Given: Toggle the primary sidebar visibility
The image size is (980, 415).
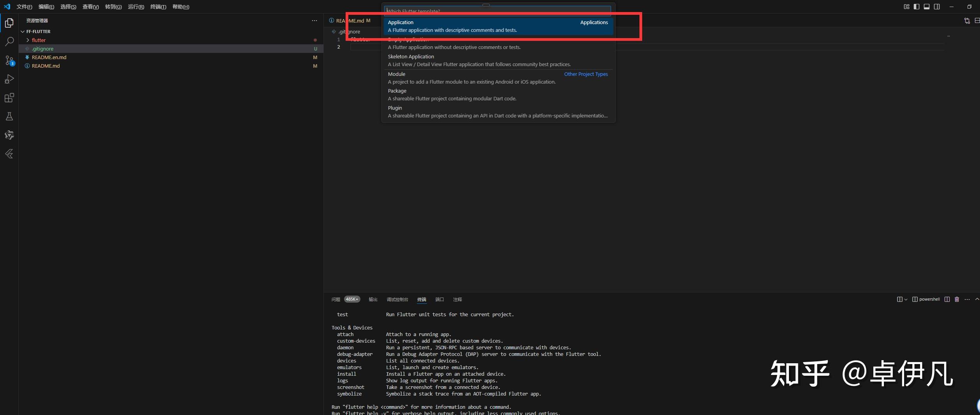Looking at the screenshot, I should pos(917,7).
